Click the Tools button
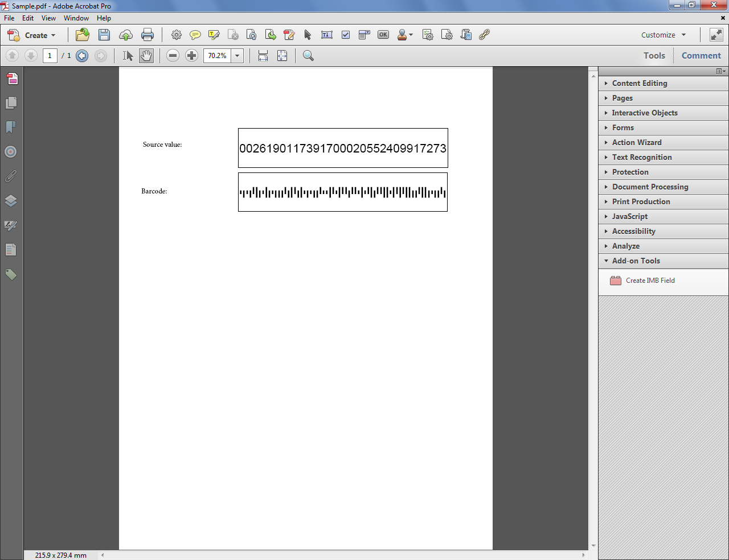This screenshot has height=560, width=729. coord(654,55)
